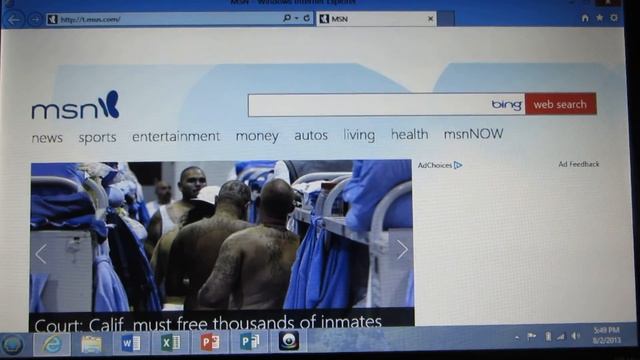
Task: Open the camera app taskbar icon
Action: pyautogui.click(x=289, y=341)
